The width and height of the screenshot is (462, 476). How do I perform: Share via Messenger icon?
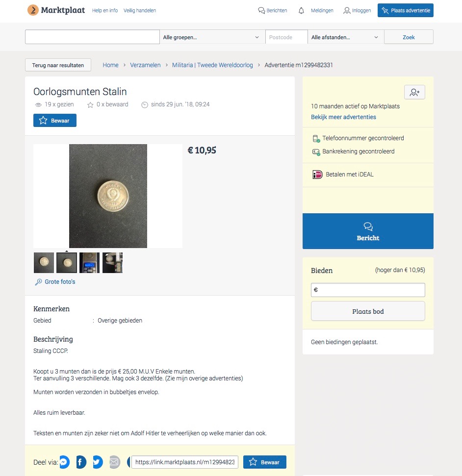[x=64, y=462]
